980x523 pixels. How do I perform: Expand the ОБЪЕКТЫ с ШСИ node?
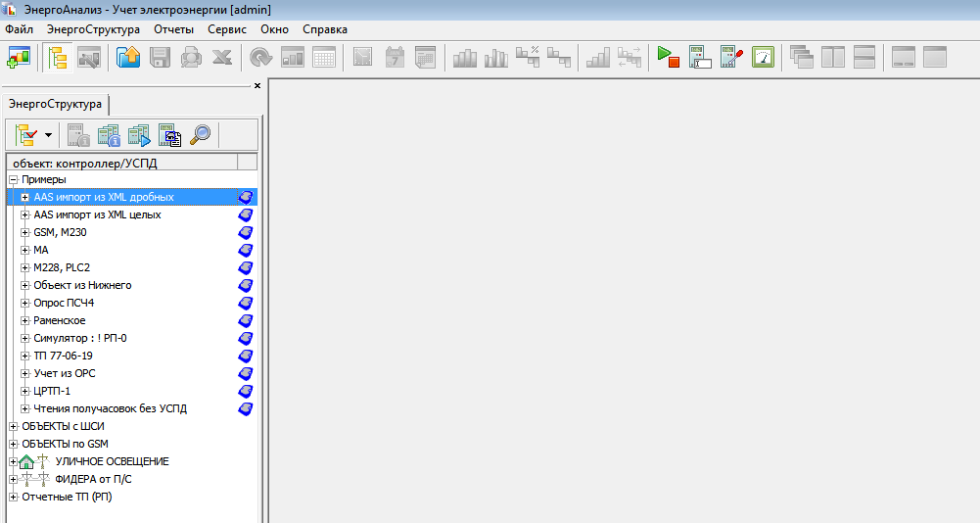tap(13, 427)
